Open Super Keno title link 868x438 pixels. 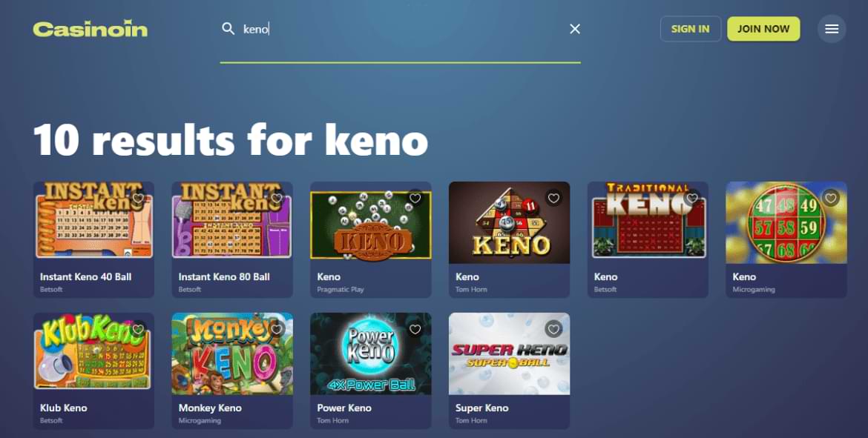[481, 408]
